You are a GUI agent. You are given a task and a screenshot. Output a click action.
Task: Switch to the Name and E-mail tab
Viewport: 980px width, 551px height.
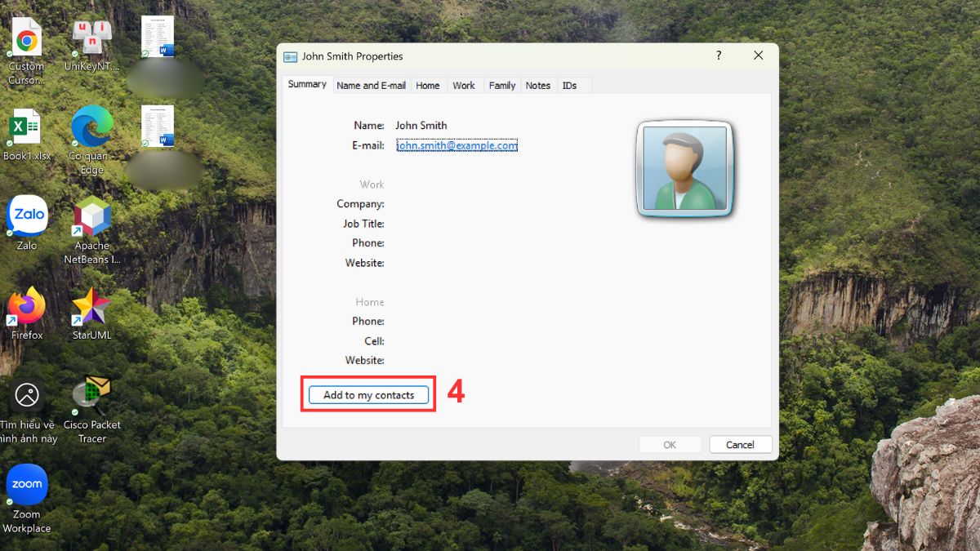coord(371,85)
